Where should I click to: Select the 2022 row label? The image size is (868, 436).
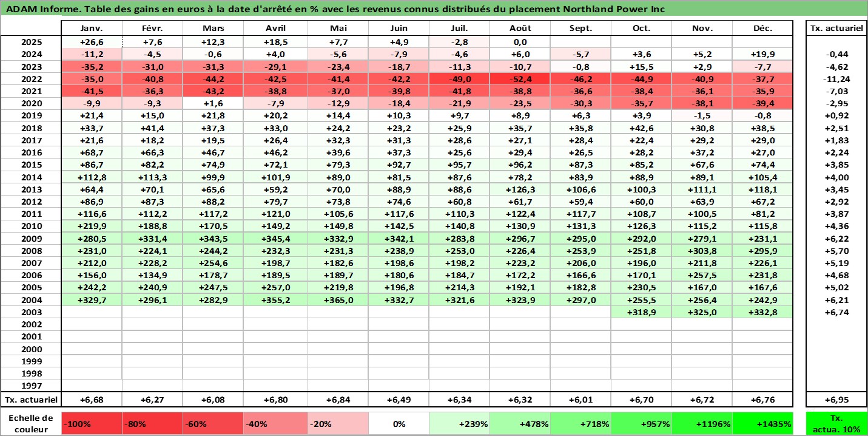pos(32,79)
